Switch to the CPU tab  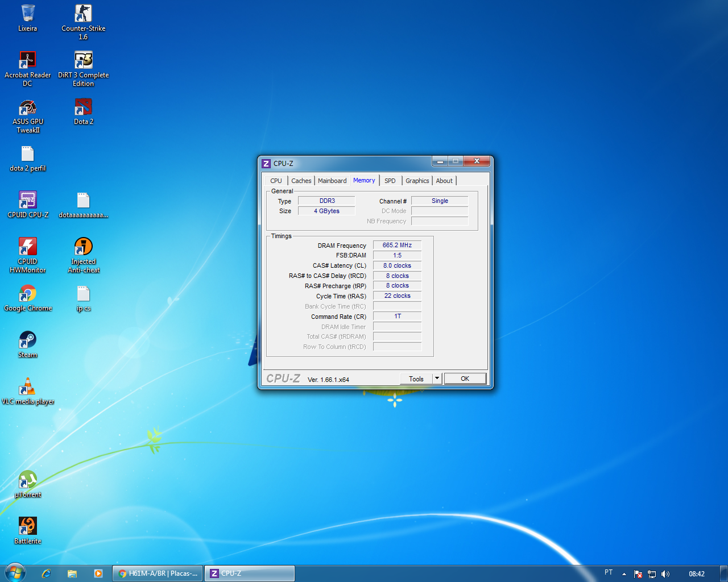(276, 181)
